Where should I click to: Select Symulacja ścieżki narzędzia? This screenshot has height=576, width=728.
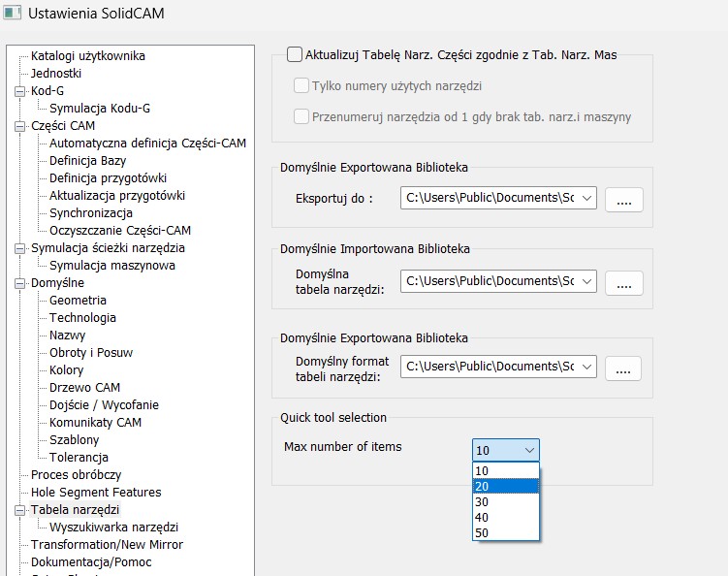(x=108, y=248)
